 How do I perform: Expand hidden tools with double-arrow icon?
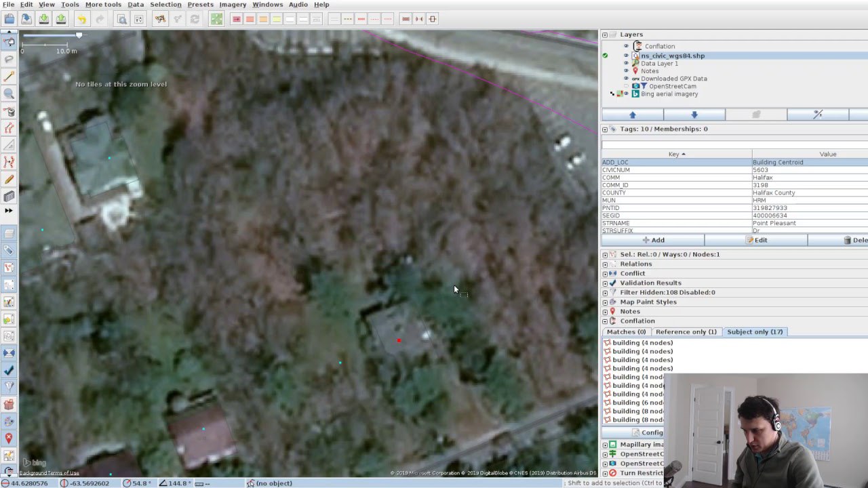(x=9, y=211)
